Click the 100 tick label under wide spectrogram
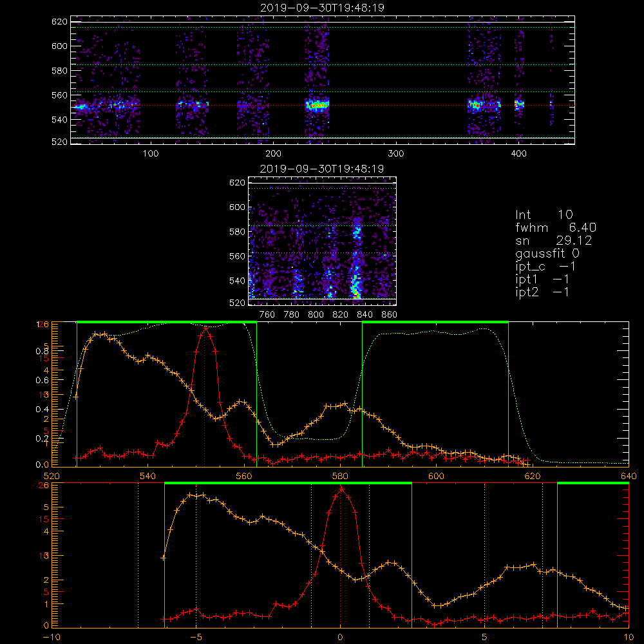Viewport: 644px width, 644px height. pyautogui.click(x=150, y=154)
